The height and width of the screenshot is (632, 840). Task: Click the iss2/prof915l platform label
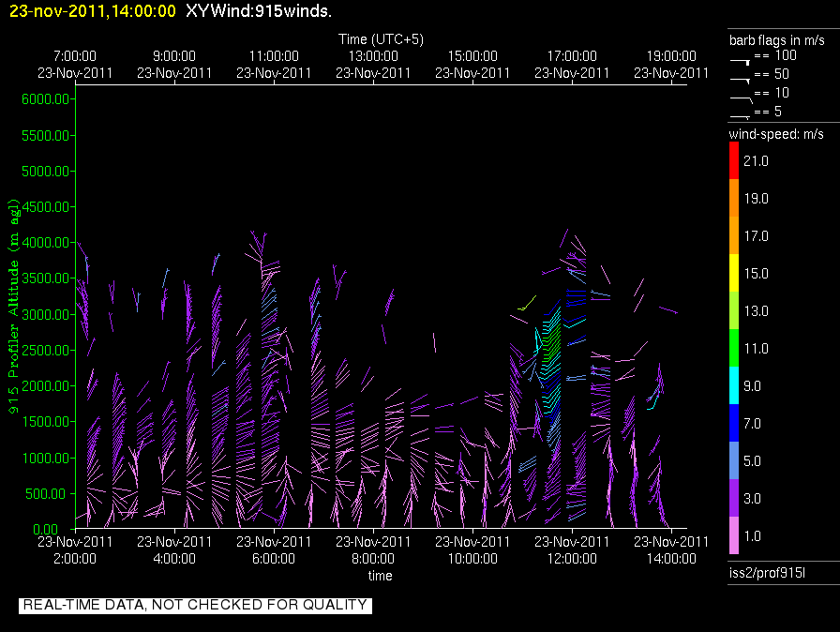tap(767, 573)
